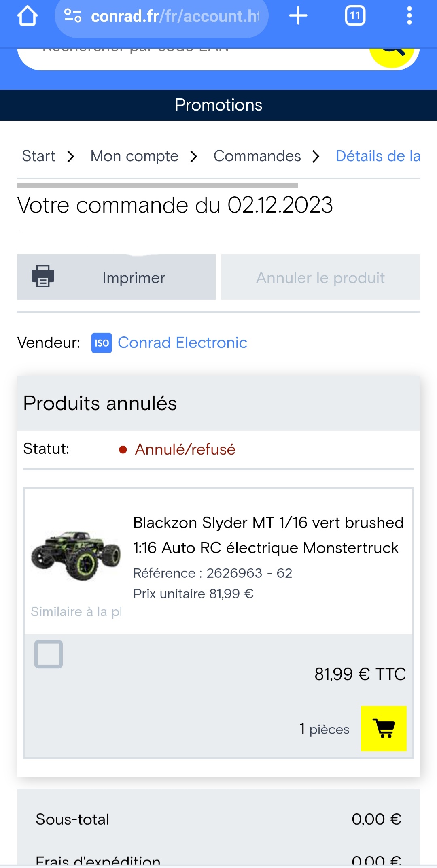Tap the ISO badge next to vendor
Screen dimensions: 437x868
[102, 343]
